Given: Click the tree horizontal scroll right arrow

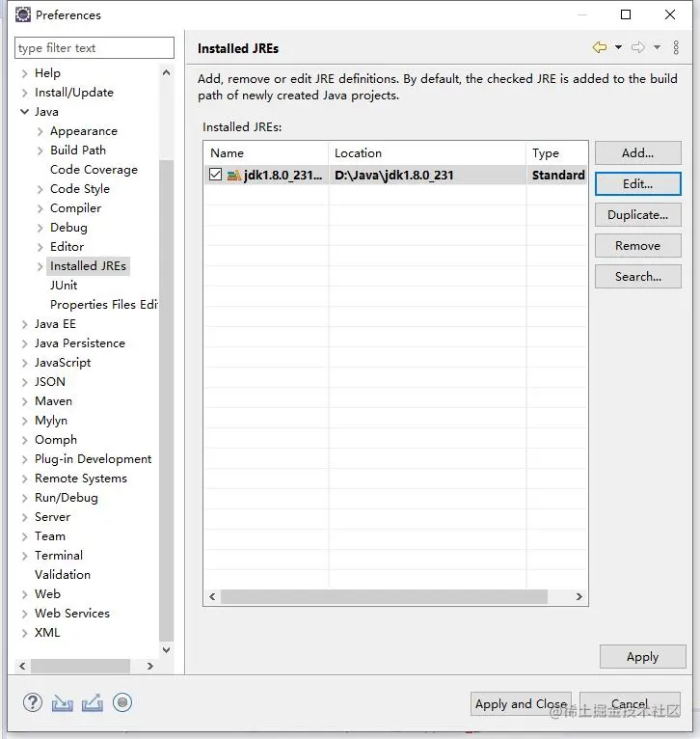Looking at the screenshot, I should pyautogui.click(x=150, y=666).
